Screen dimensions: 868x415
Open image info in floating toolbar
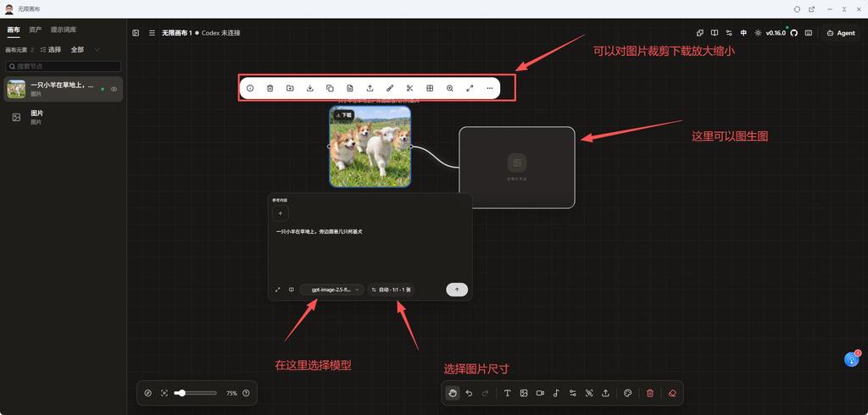coord(250,88)
